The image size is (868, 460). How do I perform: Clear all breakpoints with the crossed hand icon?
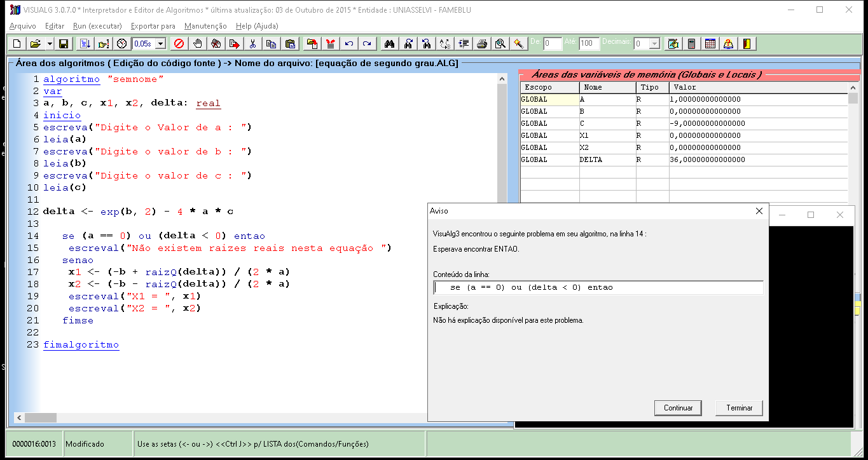[x=216, y=44]
